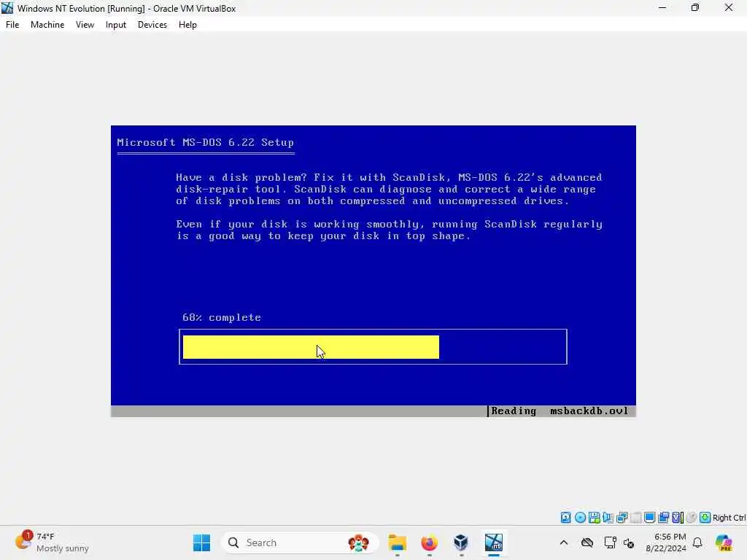The image size is (747, 560).
Task: Open the File menu
Action: (12, 25)
